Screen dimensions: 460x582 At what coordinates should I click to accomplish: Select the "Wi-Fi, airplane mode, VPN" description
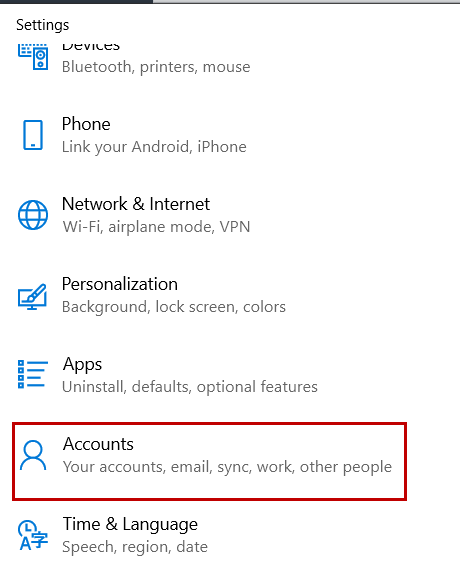156,227
